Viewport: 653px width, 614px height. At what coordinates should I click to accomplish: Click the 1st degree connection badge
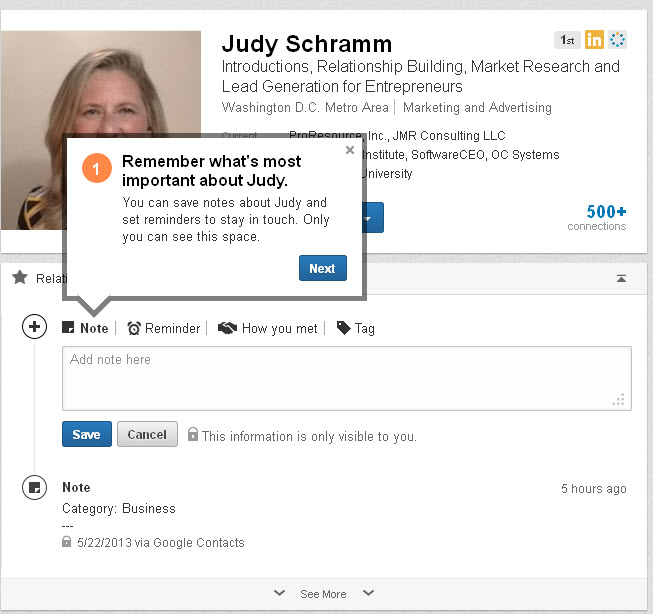pyautogui.click(x=567, y=40)
